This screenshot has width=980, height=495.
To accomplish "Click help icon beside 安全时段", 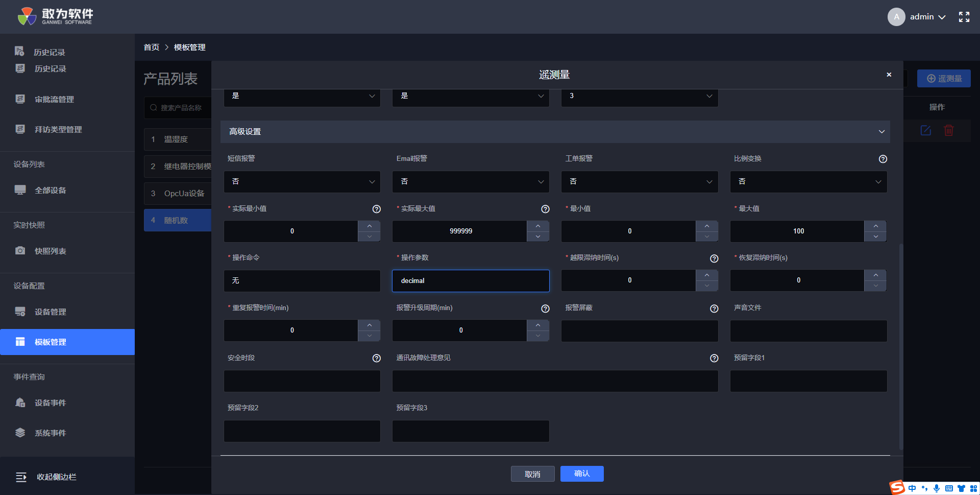I will tap(376, 359).
